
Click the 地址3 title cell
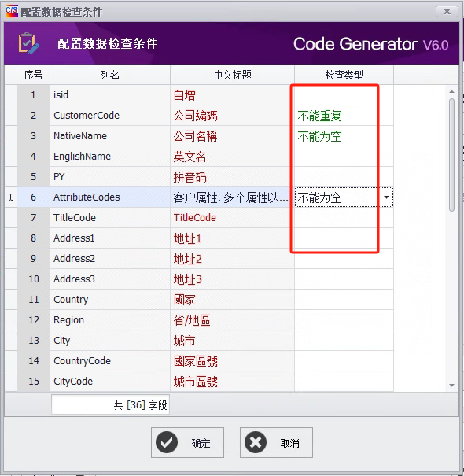(233, 279)
